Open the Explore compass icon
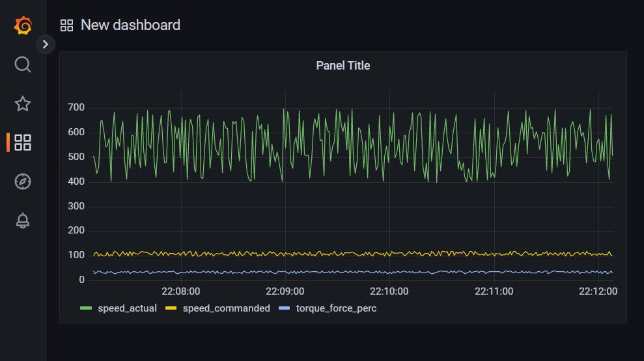 point(23,181)
